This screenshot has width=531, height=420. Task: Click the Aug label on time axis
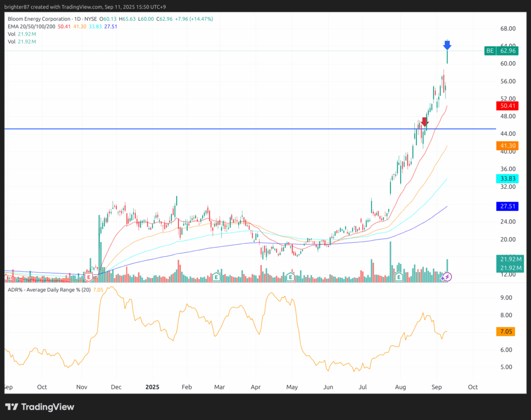(400, 387)
